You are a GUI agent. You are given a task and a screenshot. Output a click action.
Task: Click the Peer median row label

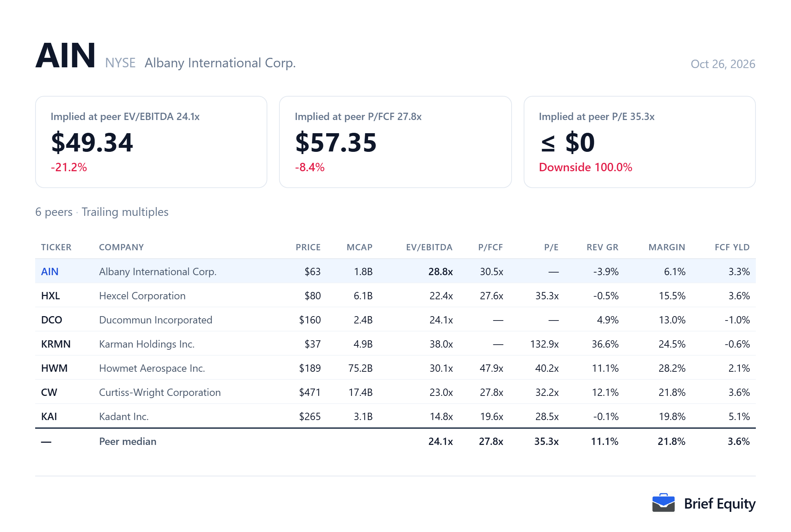click(x=127, y=441)
